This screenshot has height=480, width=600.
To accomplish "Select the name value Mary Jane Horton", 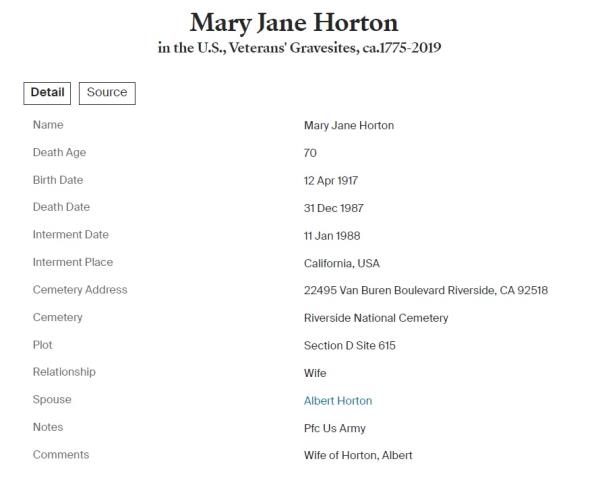I will click(349, 126).
